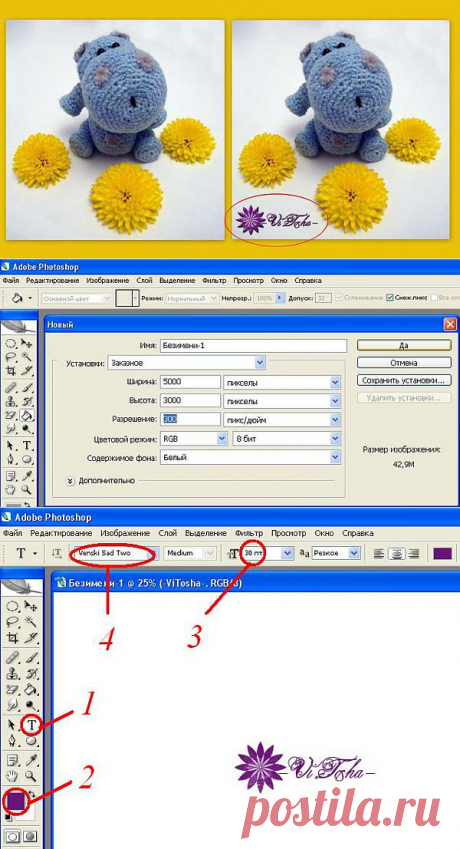This screenshot has height=849, width=460.
Task: Click the Да button in Новый dialog
Action: point(404,345)
